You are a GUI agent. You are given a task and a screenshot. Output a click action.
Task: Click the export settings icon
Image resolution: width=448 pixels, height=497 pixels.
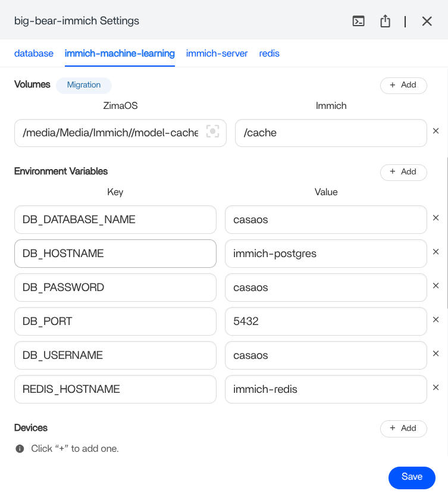click(385, 21)
